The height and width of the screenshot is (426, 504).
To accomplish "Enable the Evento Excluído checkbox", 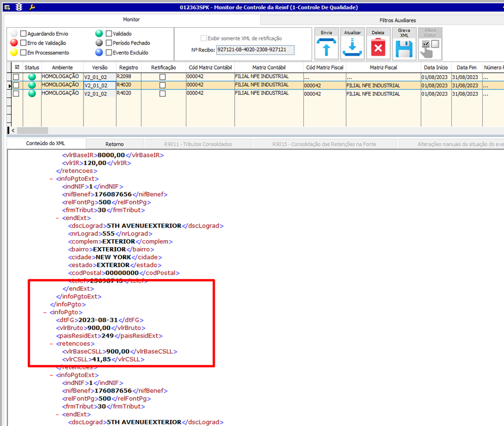I will point(108,52).
